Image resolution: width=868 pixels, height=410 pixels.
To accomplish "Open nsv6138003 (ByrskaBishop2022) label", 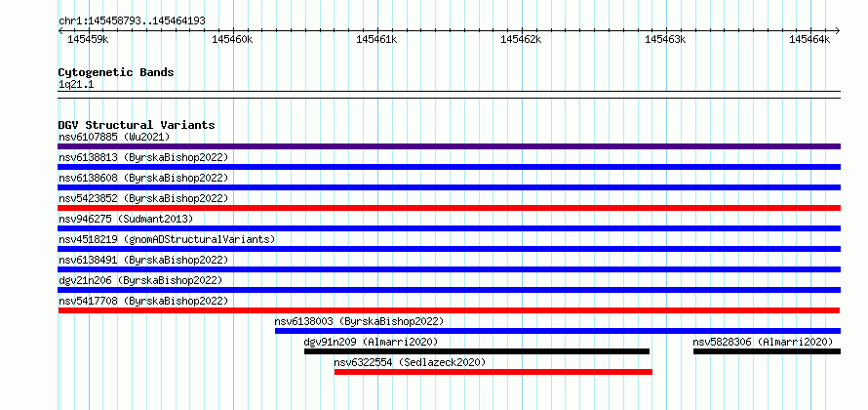I will (x=359, y=321).
